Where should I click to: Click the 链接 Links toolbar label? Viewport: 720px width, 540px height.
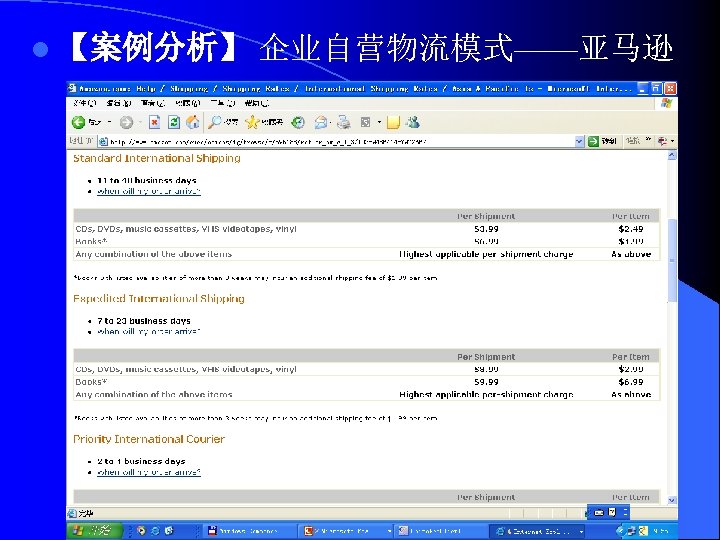pos(632,141)
